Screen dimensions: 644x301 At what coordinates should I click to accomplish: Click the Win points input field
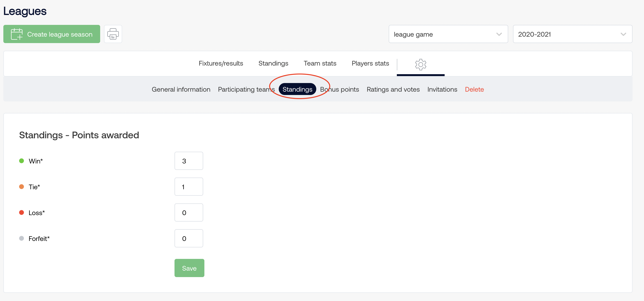point(189,161)
